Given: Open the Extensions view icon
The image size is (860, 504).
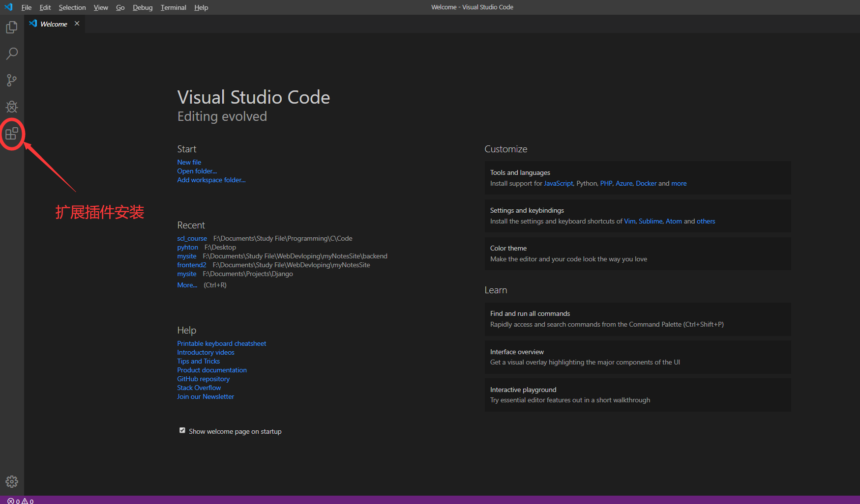Looking at the screenshot, I should tap(12, 134).
